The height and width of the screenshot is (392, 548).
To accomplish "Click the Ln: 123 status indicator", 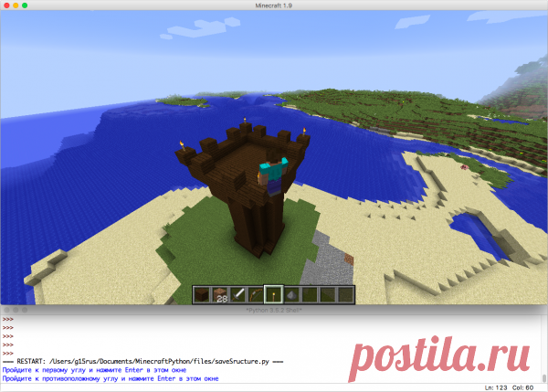I will (x=496, y=387).
